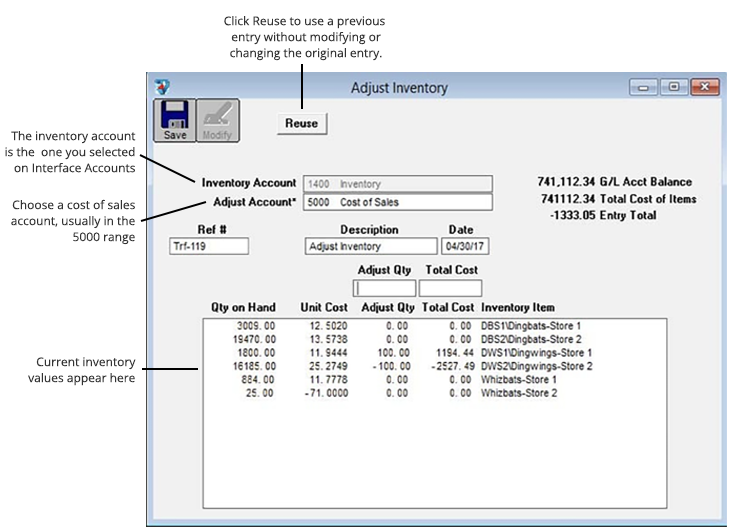
Task: Click the app icon in title bar
Action: (x=164, y=88)
